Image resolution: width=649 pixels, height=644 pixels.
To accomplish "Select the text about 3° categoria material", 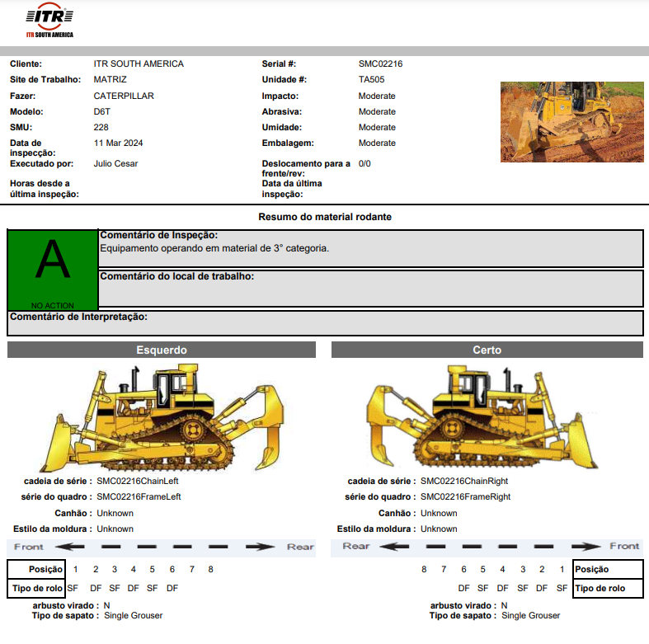I will pos(214,248).
